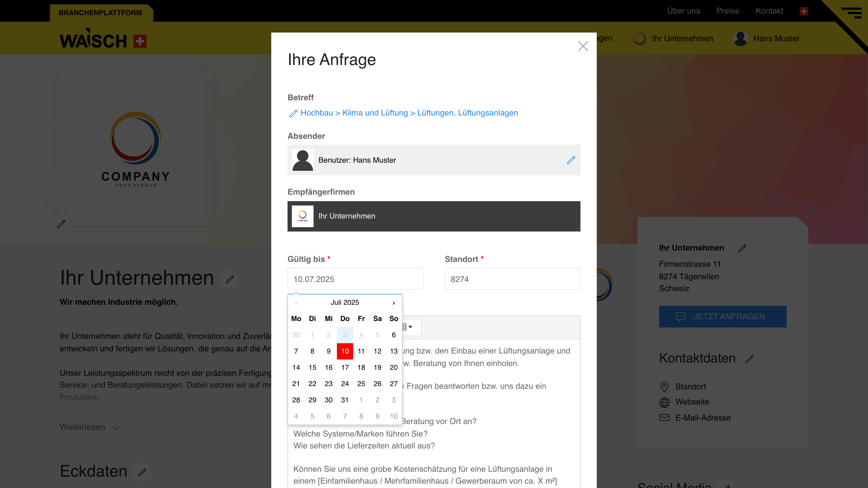Click the E-Mail-Adresse contact link
The height and width of the screenshot is (488, 868).
tap(703, 418)
